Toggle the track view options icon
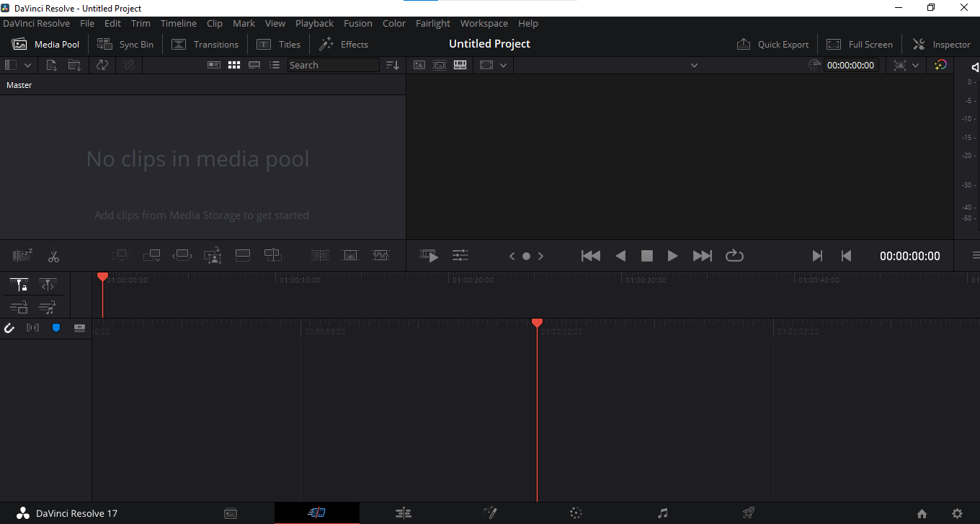Viewport: 980px width, 524px height. (x=79, y=328)
